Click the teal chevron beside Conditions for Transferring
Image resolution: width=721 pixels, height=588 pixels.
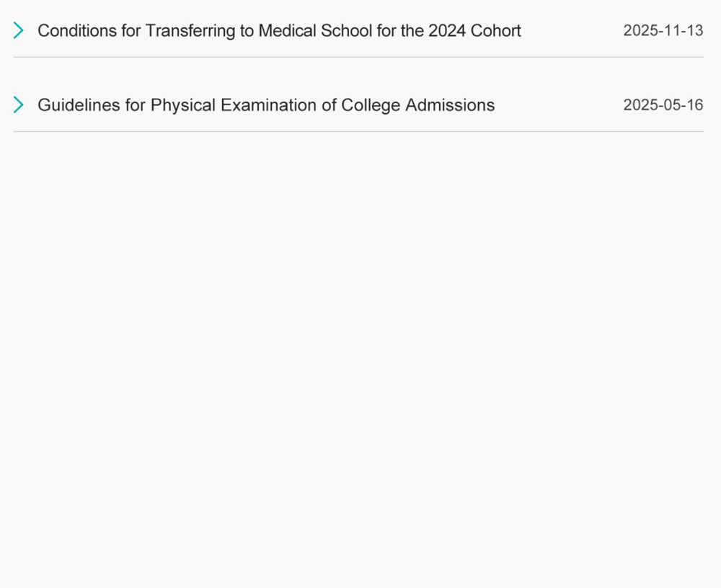click(x=19, y=30)
